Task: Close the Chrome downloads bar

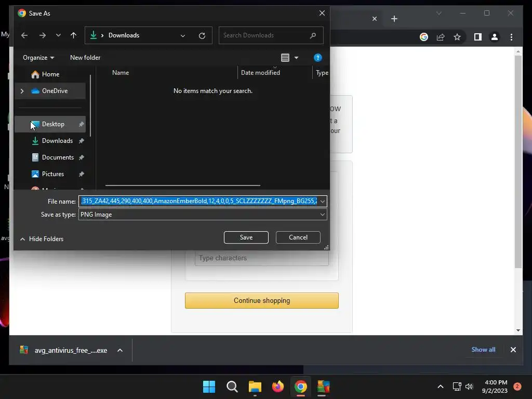Action: click(x=513, y=350)
